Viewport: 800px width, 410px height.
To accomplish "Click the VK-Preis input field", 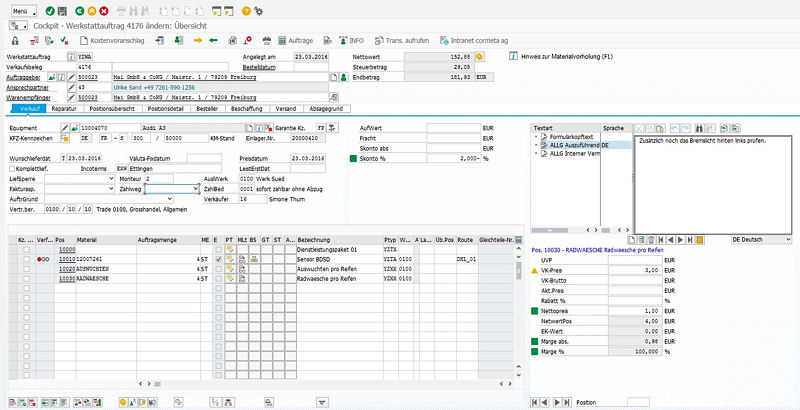I will click(x=635, y=270).
